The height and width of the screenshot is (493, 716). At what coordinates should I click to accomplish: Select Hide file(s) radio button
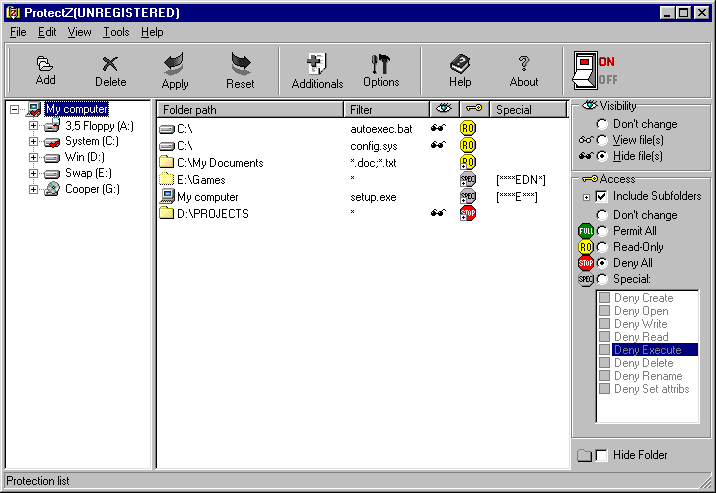(x=602, y=156)
